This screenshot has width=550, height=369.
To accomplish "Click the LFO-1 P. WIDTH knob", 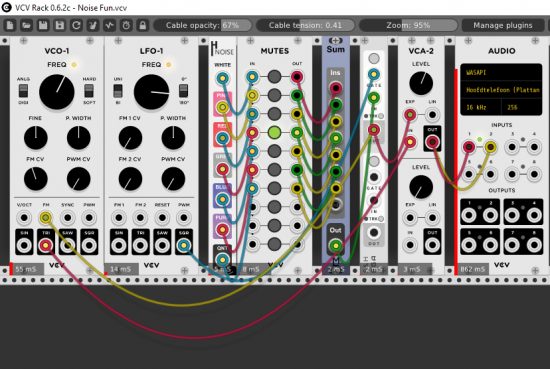I will 173,137.
